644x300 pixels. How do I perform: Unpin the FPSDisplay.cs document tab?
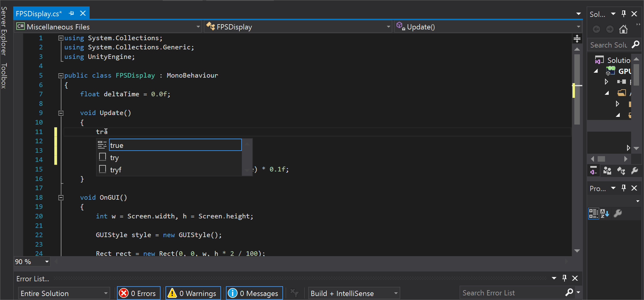coord(72,13)
